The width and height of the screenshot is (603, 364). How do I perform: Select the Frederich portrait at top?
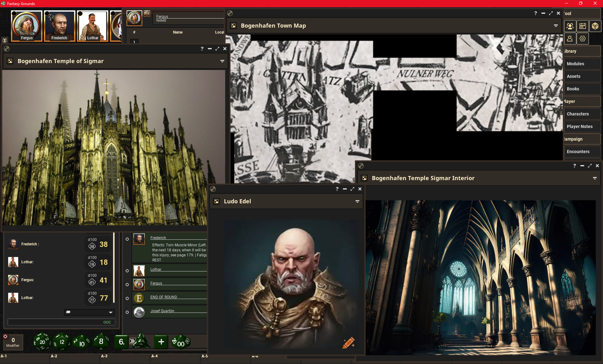[59, 26]
